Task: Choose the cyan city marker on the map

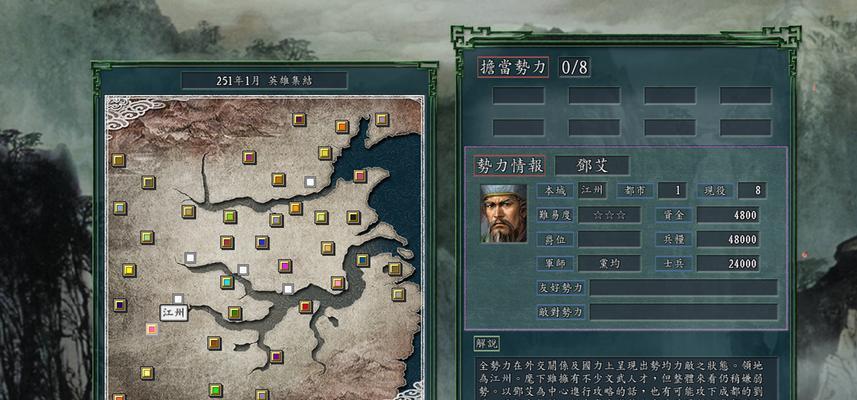Action: point(227,282)
